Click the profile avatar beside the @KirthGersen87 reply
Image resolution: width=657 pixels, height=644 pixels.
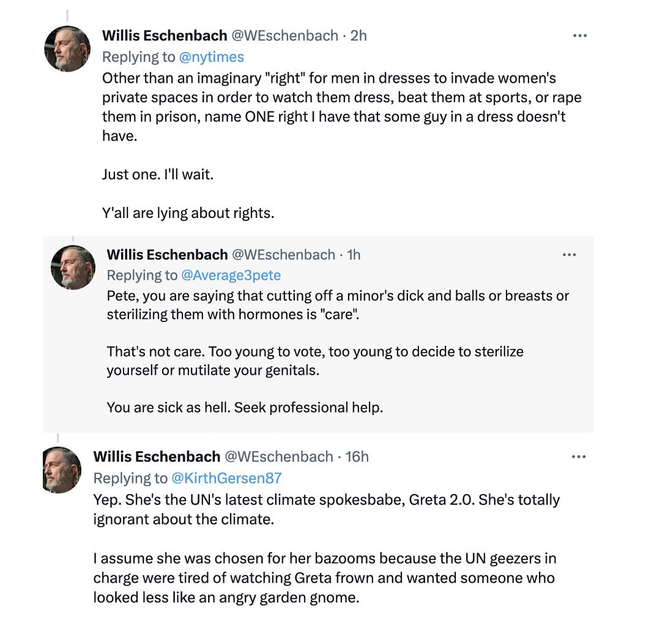(x=62, y=470)
